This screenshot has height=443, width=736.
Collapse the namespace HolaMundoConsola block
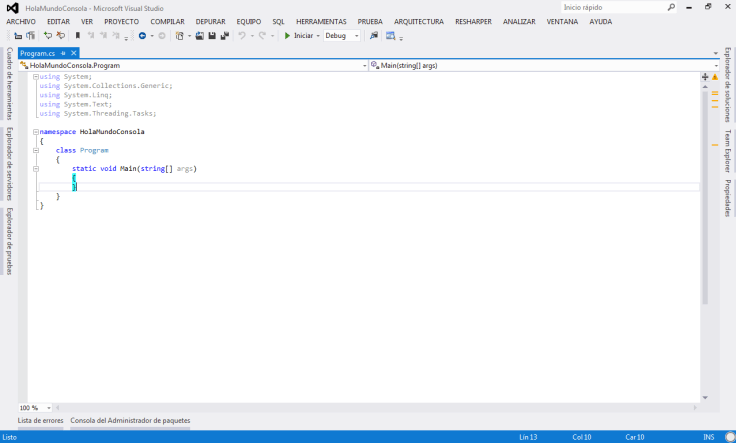click(35, 131)
